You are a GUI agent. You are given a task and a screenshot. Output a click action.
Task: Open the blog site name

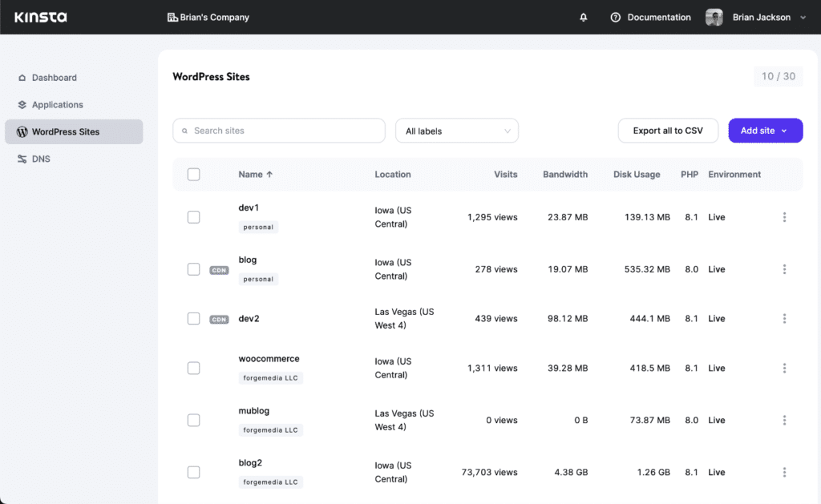click(x=248, y=260)
